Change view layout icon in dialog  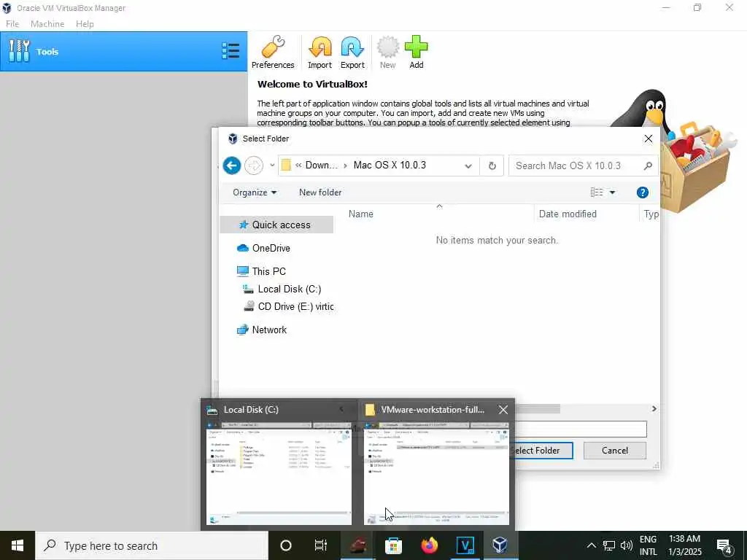pyautogui.click(x=597, y=192)
